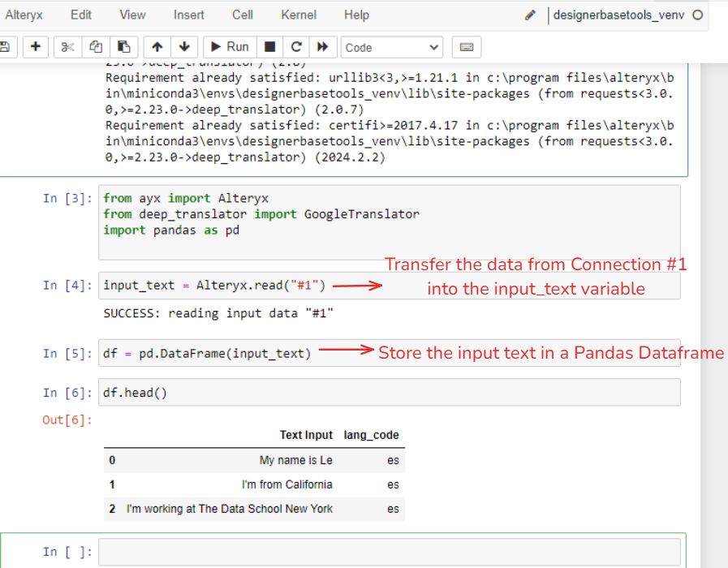This screenshot has width=728, height=568.
Task: Click the 'My name is Le' table cell
Action: pos(295,460)
